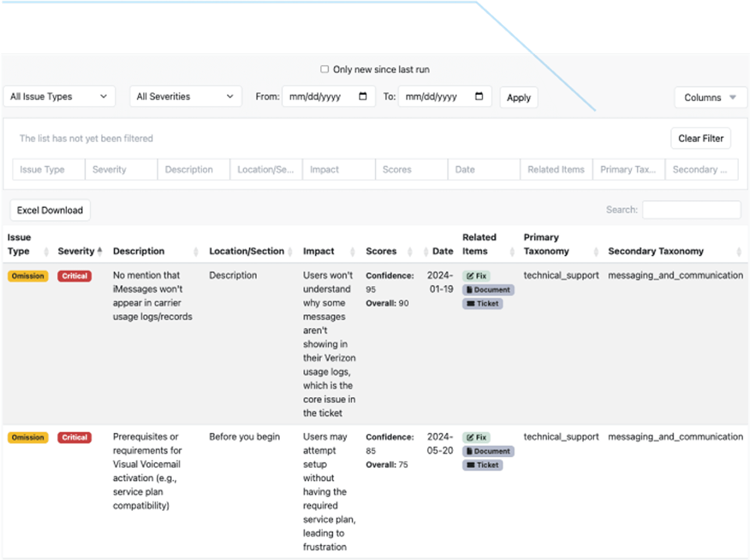Viewport: 750px width, 560px height.
Task: Open All Severities dropdown
Action: [x=186, y=96]
